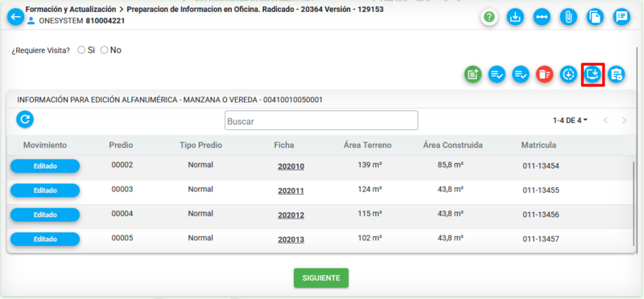Expand the 1-4 DE 4 pagination dropdown
Image resolution: width=644 pixels, height=299 pixels.
click(570, 121)
